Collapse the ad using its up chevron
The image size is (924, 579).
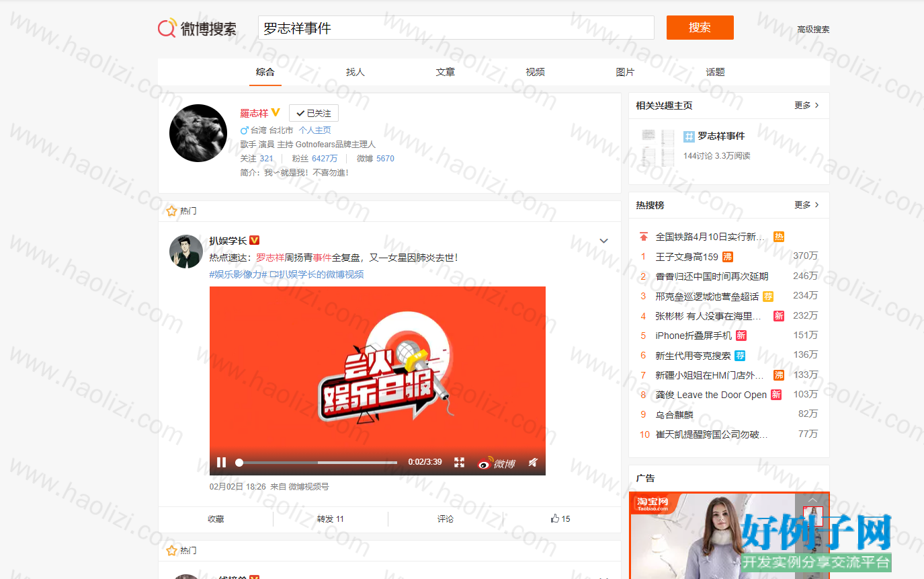812,500
